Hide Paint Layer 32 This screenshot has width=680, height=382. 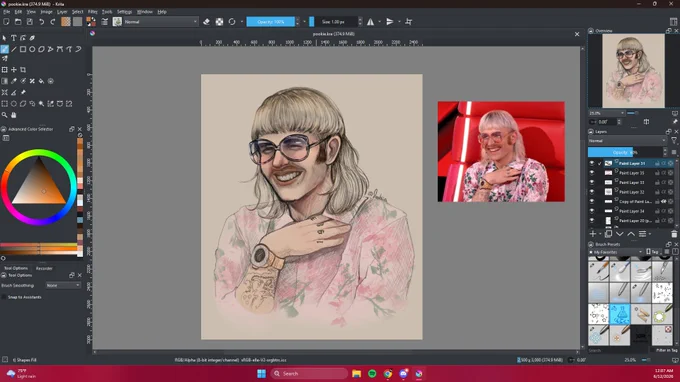[x=592, y=192]
